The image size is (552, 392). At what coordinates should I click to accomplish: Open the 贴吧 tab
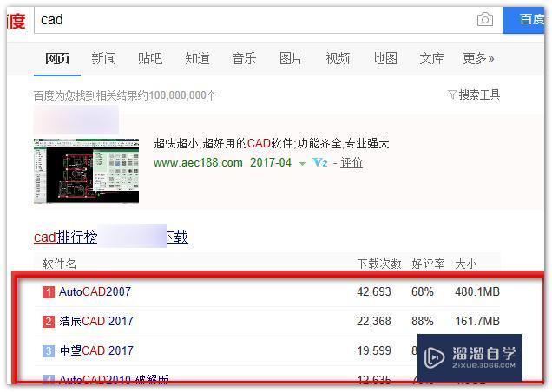click(150, 58)
